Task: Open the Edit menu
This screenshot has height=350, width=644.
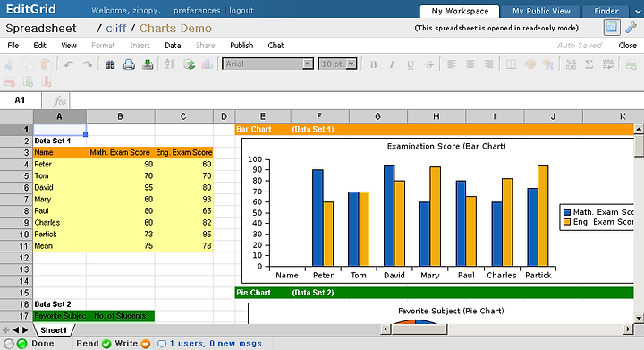Action: click(x=40, y=45)
